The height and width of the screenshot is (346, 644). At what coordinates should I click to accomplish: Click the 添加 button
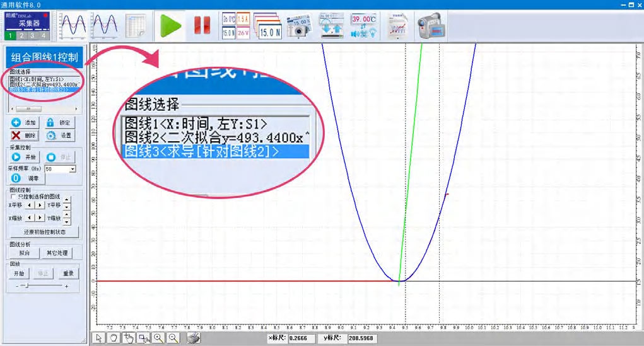[x=25, y=122]
